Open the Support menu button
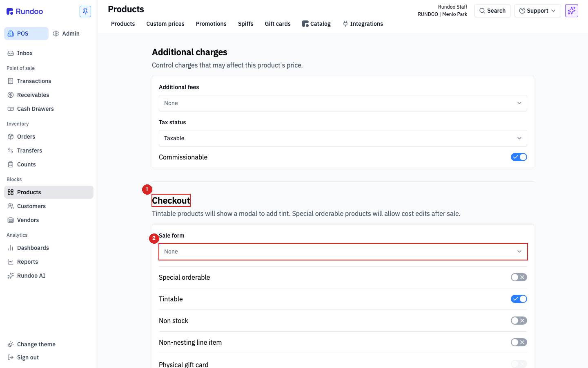588x368 pixels. (x=538, y=11)
